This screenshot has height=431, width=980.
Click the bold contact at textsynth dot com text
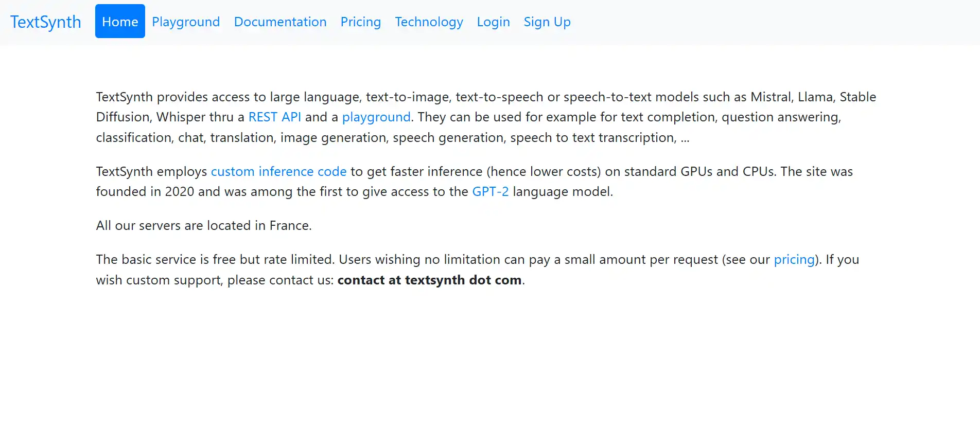pos(429,280)
